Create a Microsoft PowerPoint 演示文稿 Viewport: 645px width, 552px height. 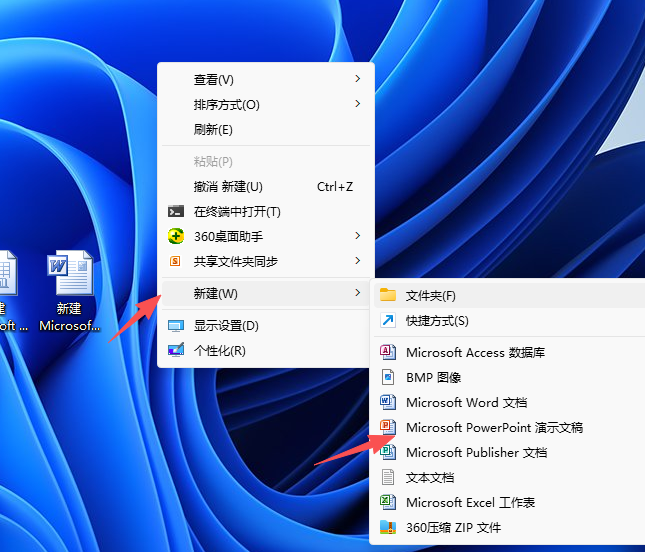tap(509, 427)
